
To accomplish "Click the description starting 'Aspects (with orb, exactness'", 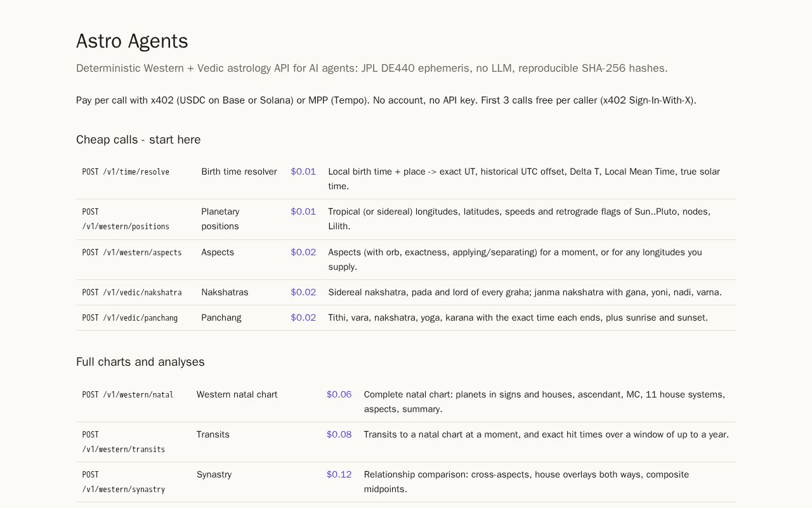I will 515,260.
